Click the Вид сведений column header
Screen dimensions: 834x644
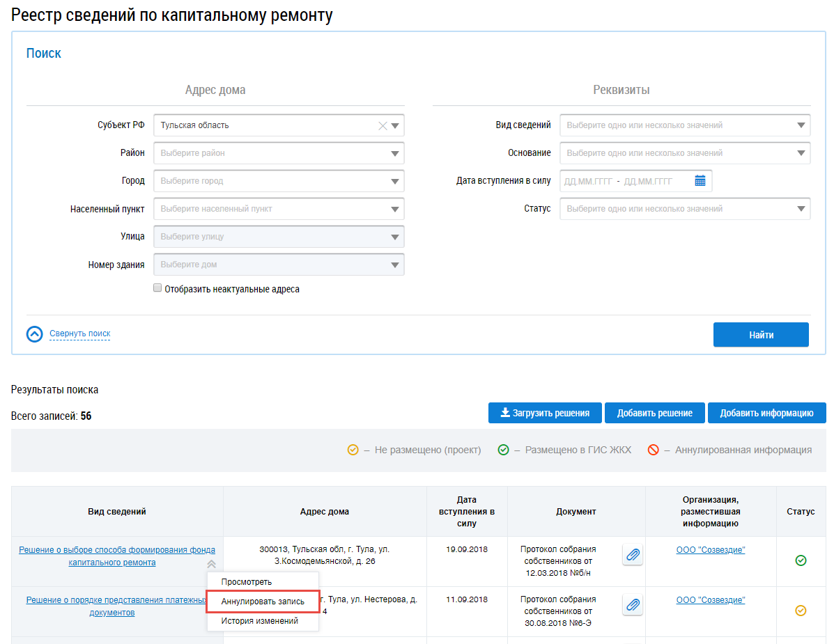(117, 512)
